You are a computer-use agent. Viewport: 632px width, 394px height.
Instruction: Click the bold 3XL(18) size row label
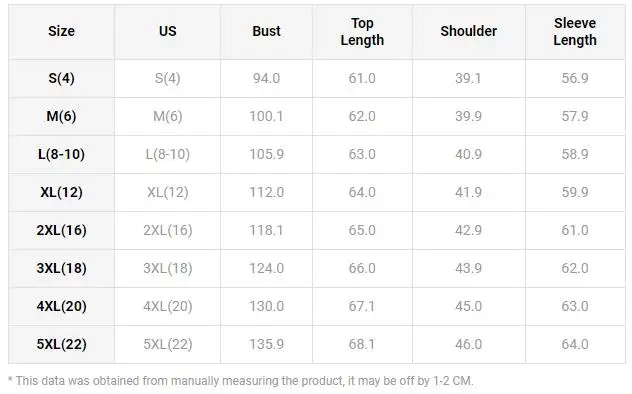[x=61, y=268]
